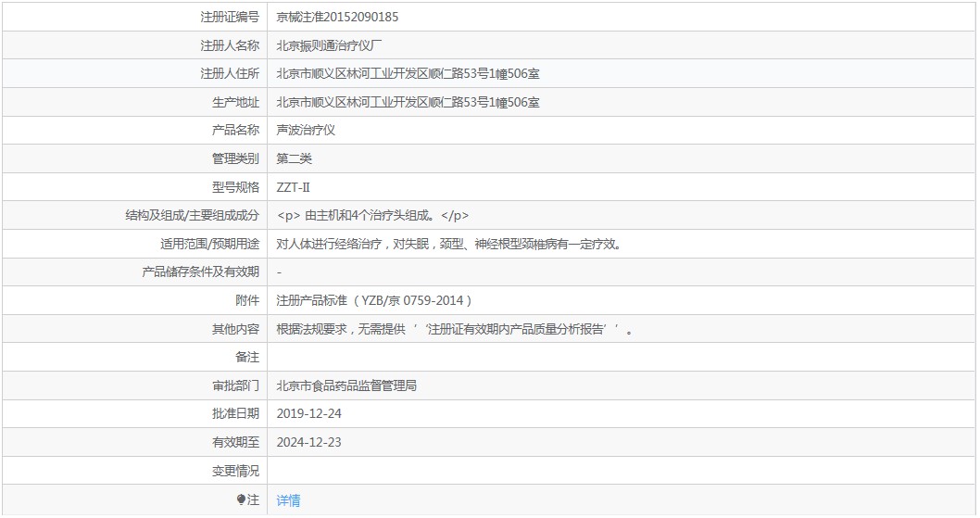
Task: Select expiry date 2024-12-23
Action: pos(308,442)
